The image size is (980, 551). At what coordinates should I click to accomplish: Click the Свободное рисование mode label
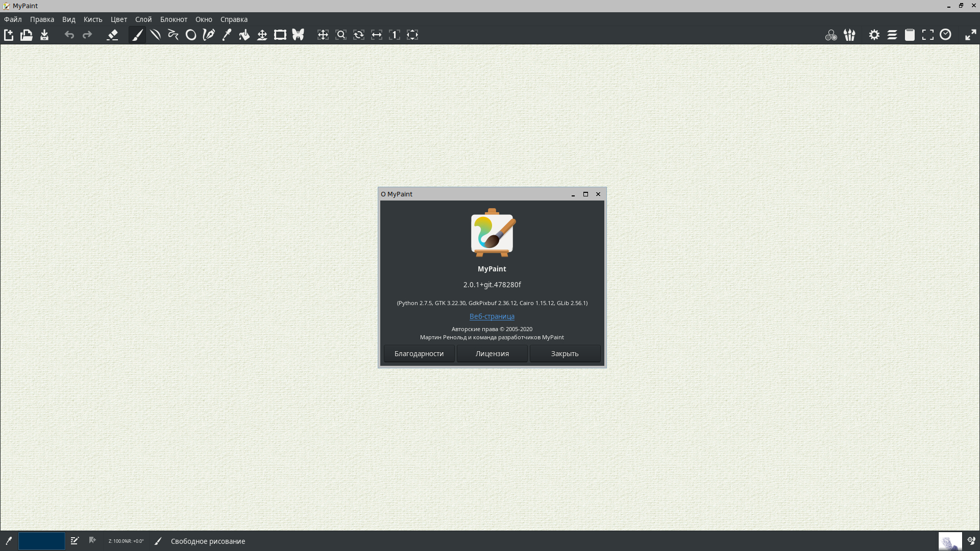tap(208, 541)
